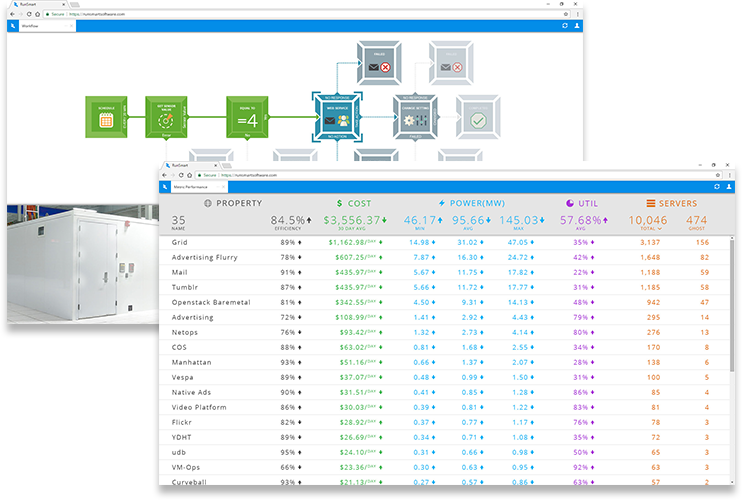Click RunSmart logo in Workflow blue bar
The width and height of the screenshot is (742, 500).
(13, 26)
